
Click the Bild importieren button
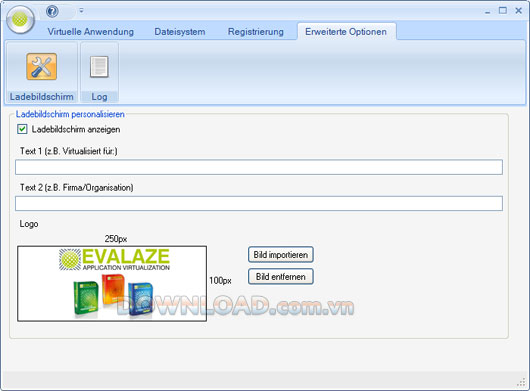point(281,254)
